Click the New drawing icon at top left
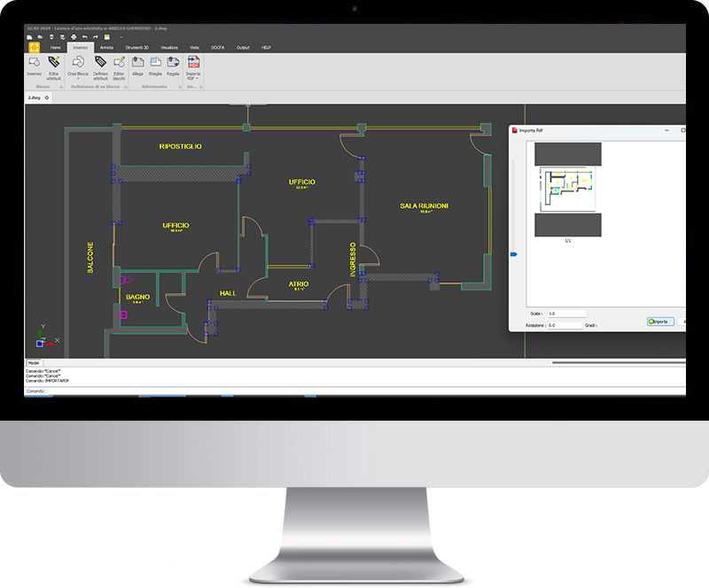This screenshot has height=588, width=709. 29,37
